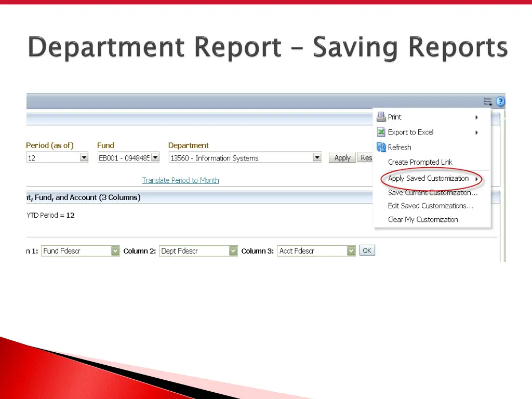Click the Apply button
The image size is (532, 399).
(x=342, y=158)
